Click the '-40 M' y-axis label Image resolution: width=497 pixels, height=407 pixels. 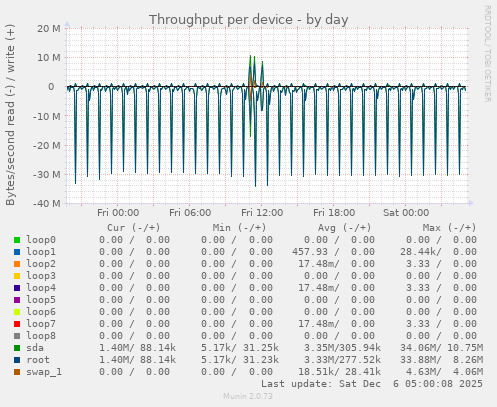tap(47, 203)
